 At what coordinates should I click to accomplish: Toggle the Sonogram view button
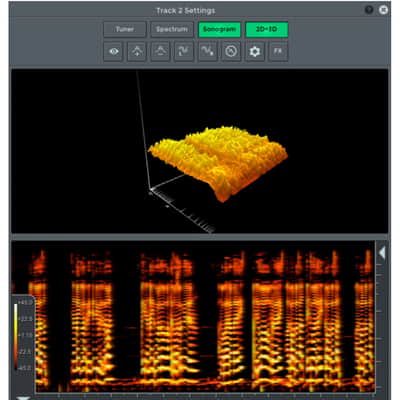[219, 30]
